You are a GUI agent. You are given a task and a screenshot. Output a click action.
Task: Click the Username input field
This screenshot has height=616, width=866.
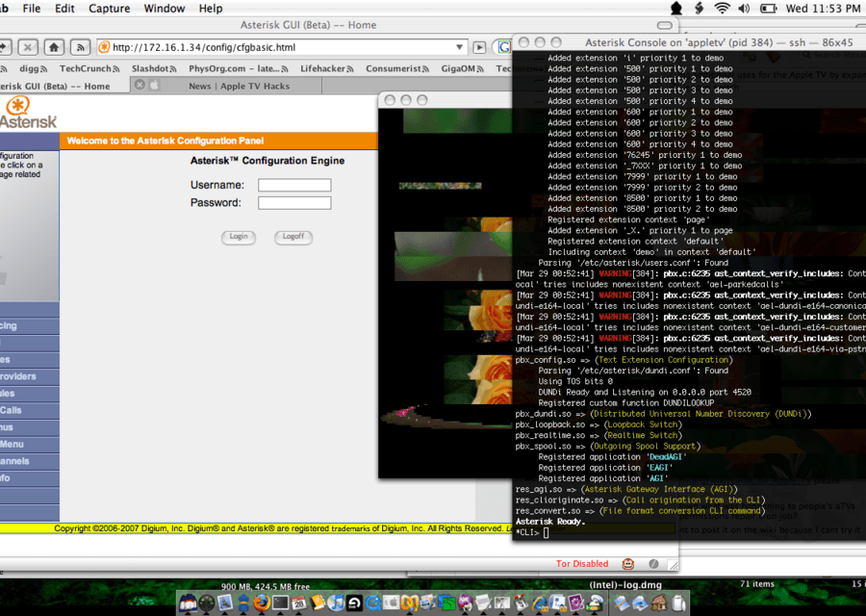(294, 185)
